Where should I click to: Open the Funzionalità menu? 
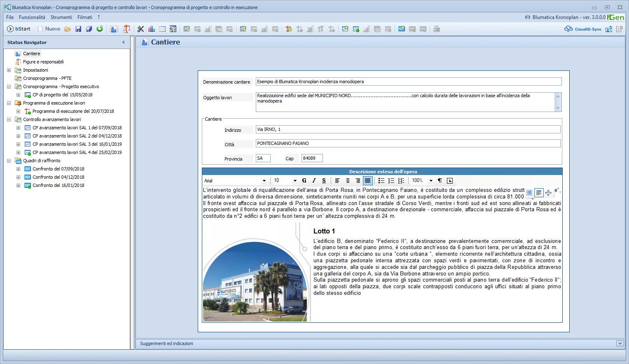click(x=32, y=17)
